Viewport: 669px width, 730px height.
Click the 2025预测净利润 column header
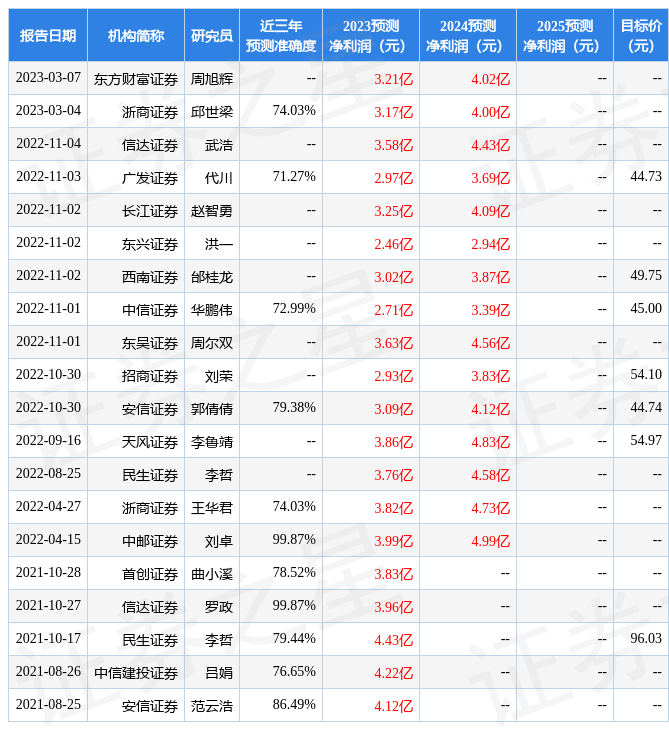(565, 35)
